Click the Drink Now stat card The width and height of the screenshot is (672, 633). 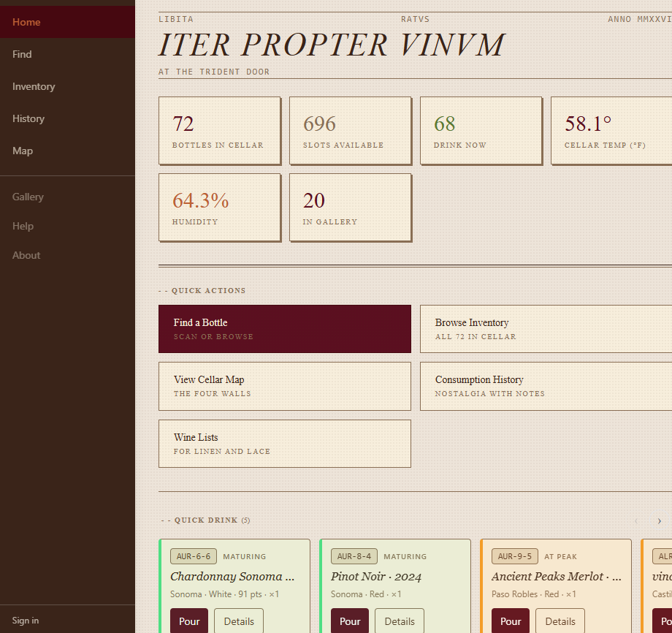(481, 130)
